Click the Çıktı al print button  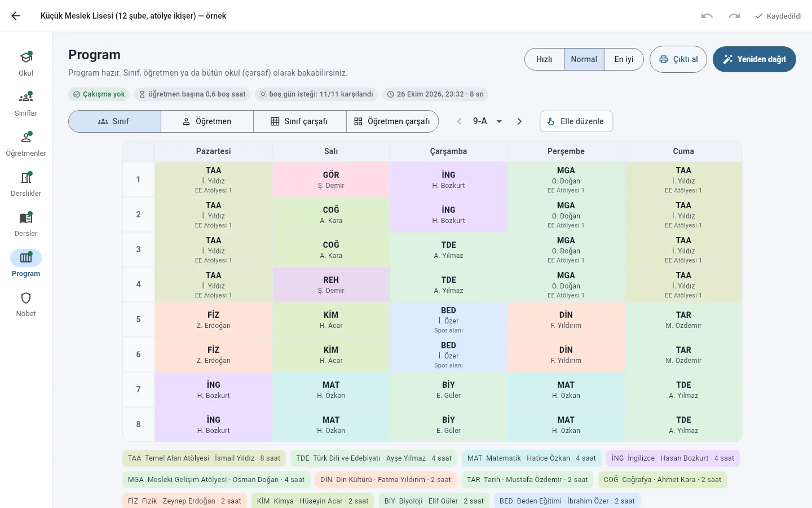tap(678, 59)
